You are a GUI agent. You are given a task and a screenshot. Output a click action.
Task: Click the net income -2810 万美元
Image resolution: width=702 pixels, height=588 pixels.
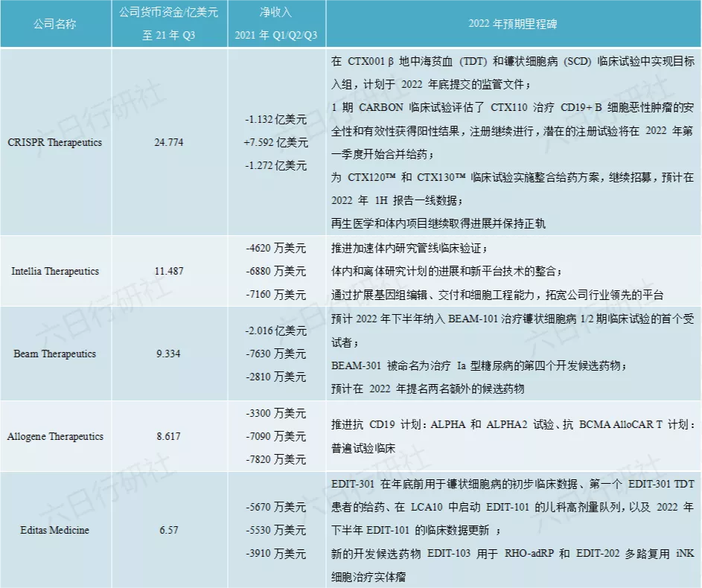pyautogui.click(x=275, y=377)
